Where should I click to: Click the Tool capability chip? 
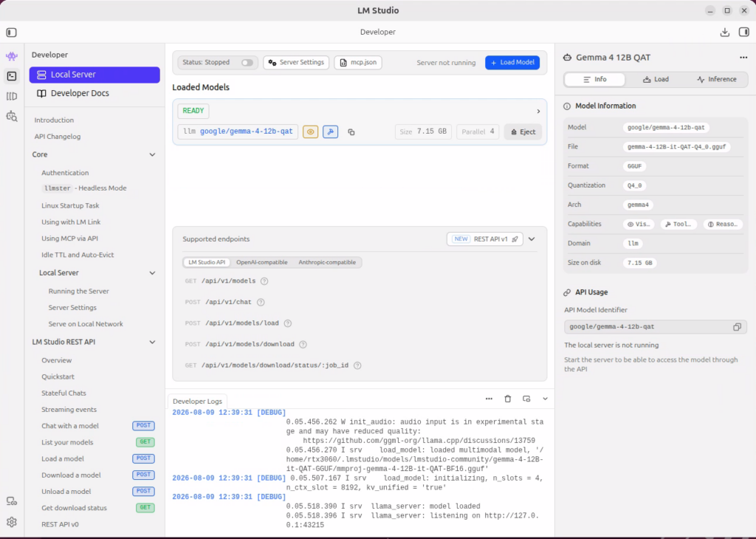tap(678, 224)
